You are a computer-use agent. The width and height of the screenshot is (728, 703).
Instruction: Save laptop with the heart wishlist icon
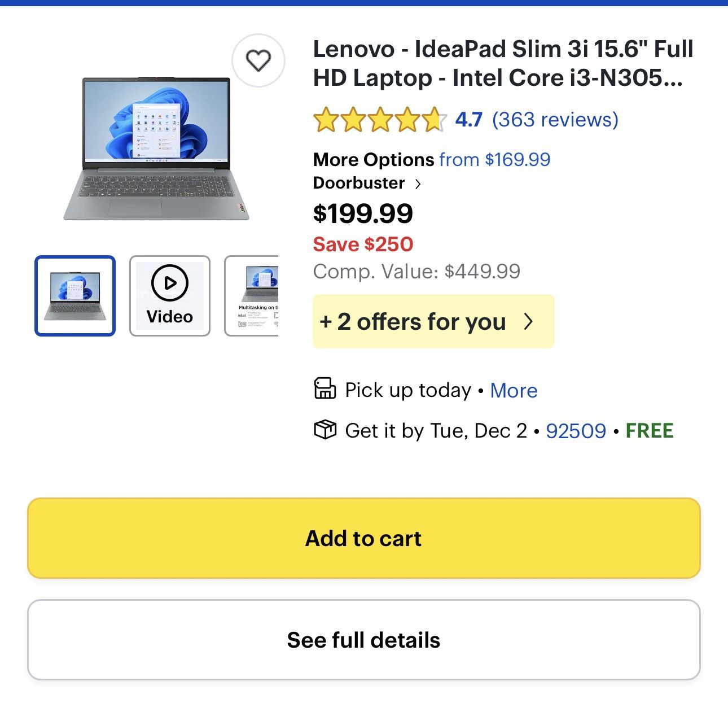[x=258, y=60]
